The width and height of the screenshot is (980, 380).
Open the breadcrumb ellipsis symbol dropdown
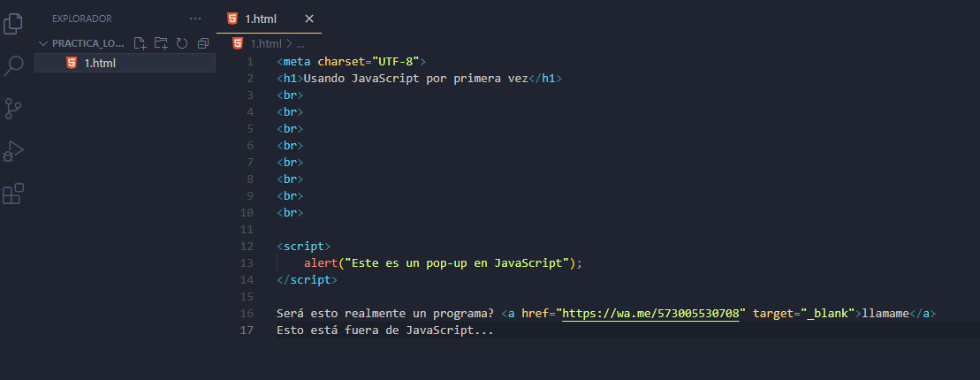(300, 44)
